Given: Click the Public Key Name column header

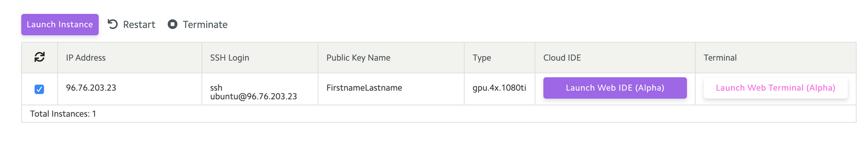Looking at the screenshot, I should pyautogui.click(x=358, y=58).
